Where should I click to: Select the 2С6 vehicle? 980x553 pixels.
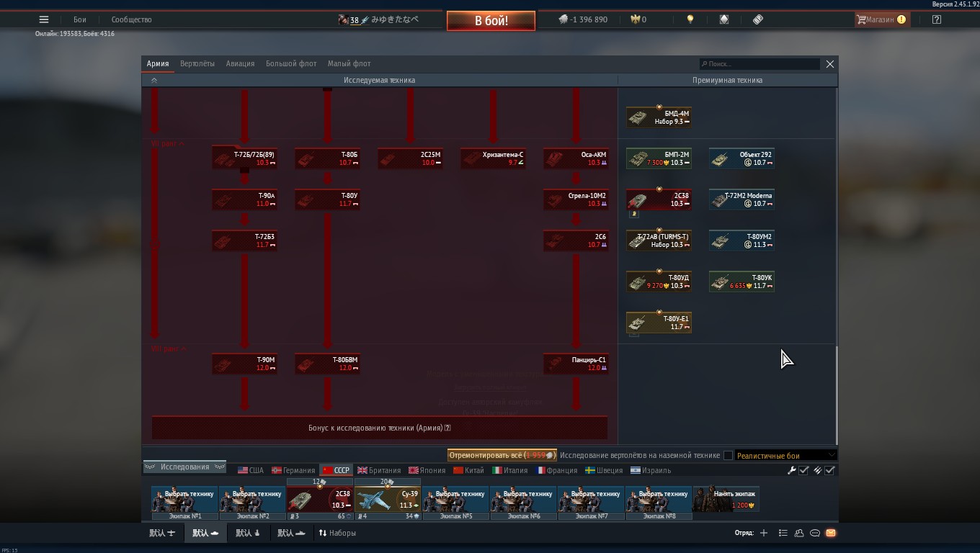coord(576,240)
